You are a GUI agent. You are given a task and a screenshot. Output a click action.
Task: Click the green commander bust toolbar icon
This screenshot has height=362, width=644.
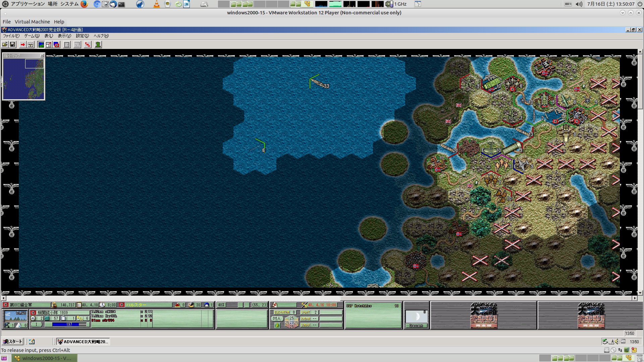click(x=98, y=45)
